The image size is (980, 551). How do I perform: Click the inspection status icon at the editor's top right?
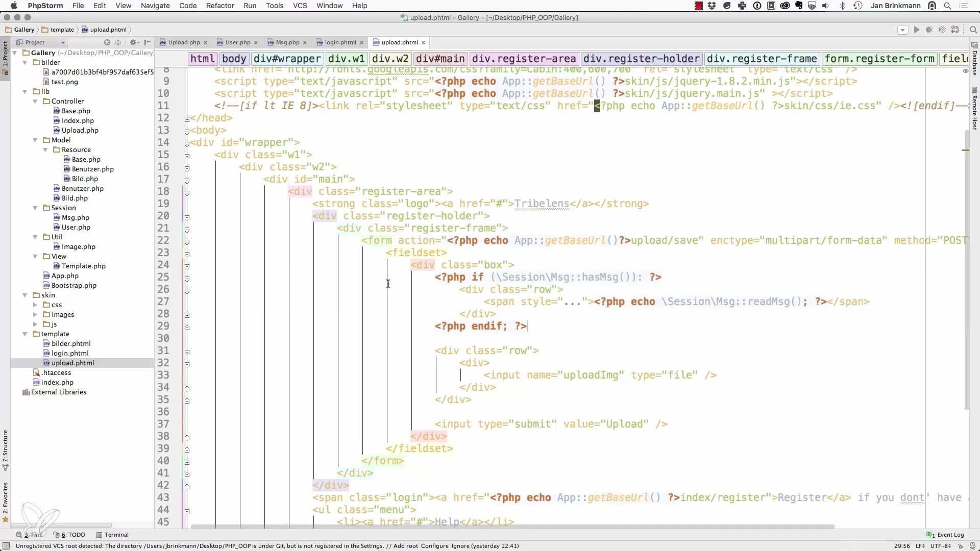click(966, 71)
